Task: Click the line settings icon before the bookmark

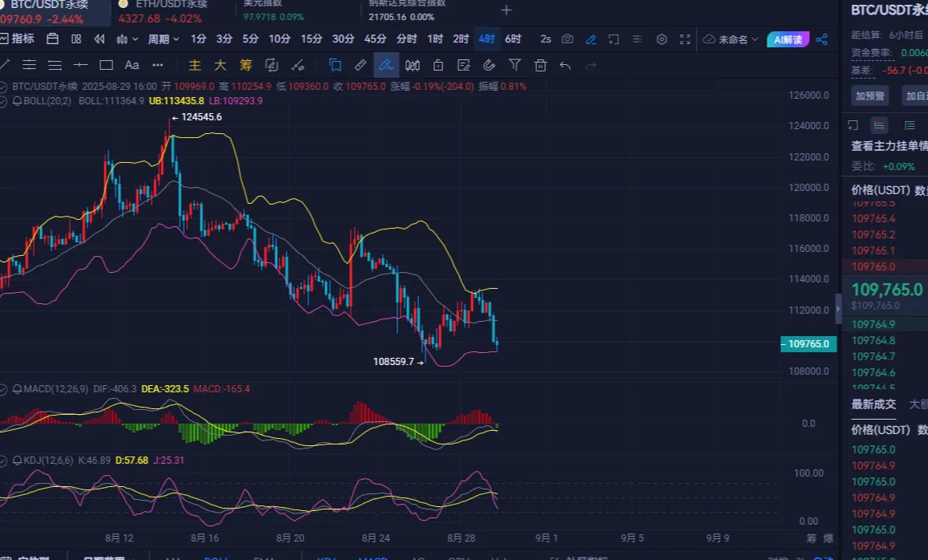Action: point(298,64)
